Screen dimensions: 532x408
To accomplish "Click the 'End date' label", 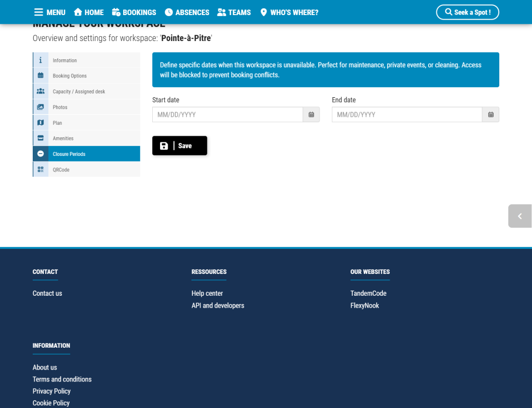I will click(344, 100).
